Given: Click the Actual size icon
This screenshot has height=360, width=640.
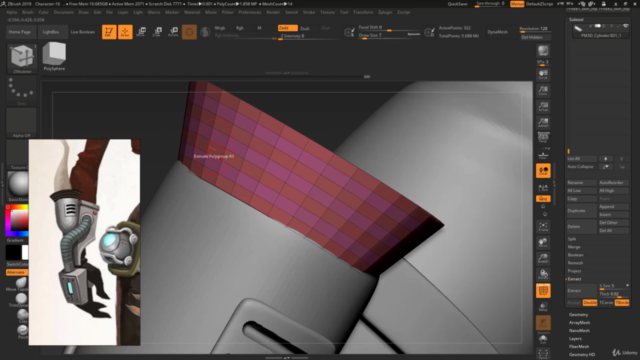Looking at the screenshot, I should (543, 107).
